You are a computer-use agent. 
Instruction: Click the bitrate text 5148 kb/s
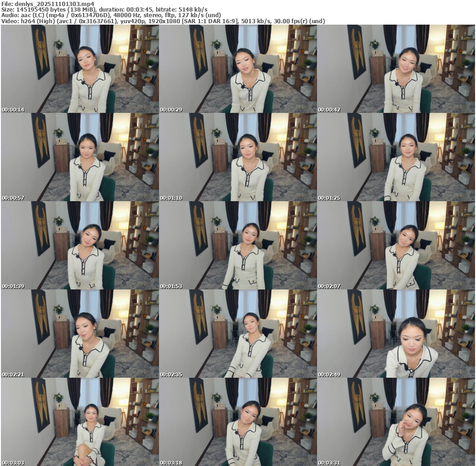click(193, 10)
